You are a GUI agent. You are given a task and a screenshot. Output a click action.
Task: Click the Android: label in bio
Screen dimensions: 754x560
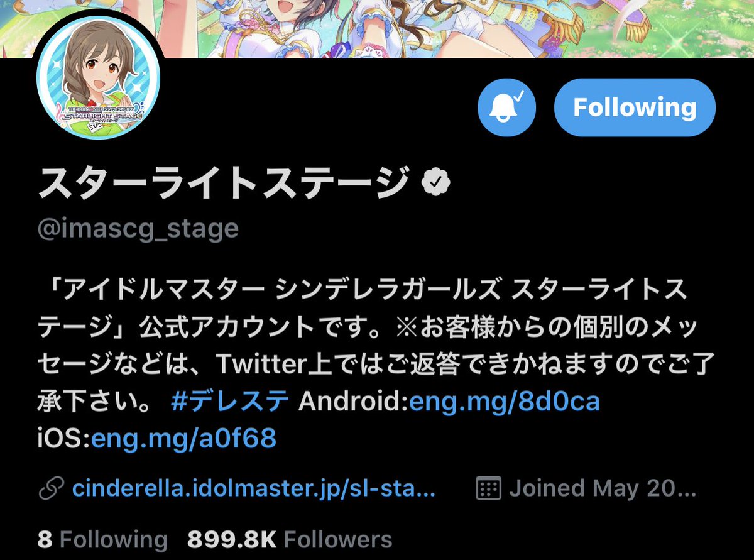[x=353, y=401]
